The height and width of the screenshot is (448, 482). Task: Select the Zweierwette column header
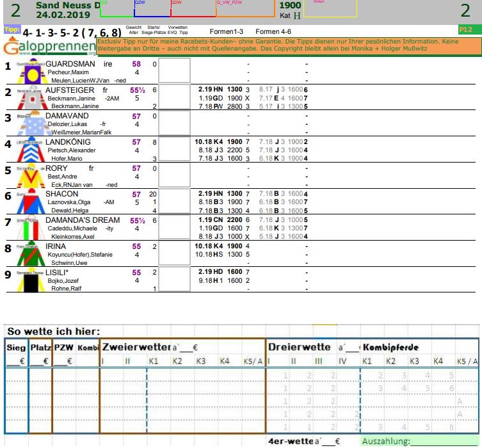point(134,347)
